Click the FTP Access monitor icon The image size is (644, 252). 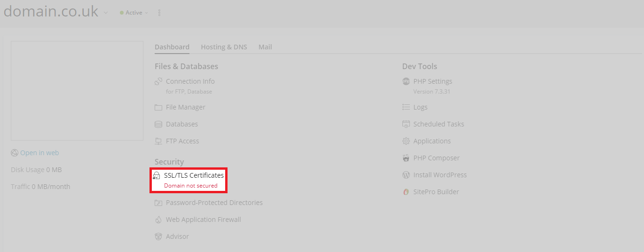point(158,141)
